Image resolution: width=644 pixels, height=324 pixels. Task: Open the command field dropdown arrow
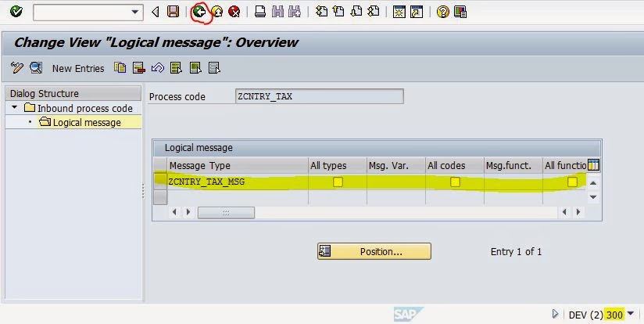(135, 13)
